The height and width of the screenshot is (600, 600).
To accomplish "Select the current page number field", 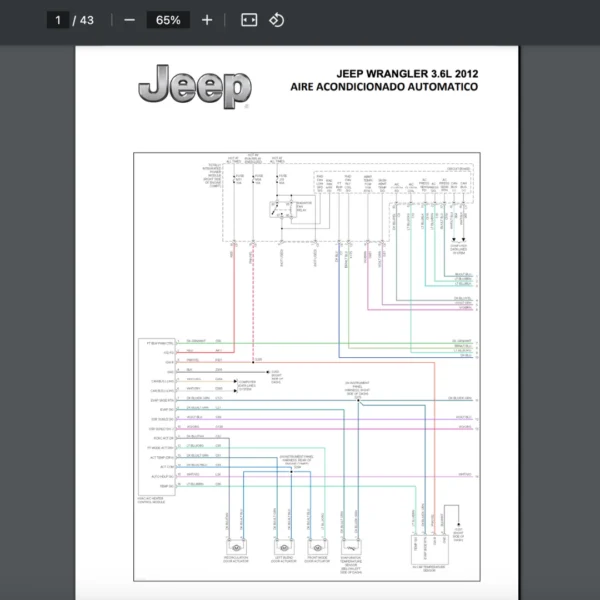I will [58, 20].
